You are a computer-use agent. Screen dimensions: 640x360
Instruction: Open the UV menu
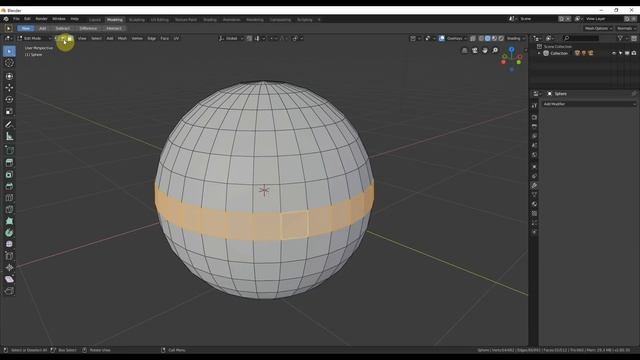click(176, 38)
